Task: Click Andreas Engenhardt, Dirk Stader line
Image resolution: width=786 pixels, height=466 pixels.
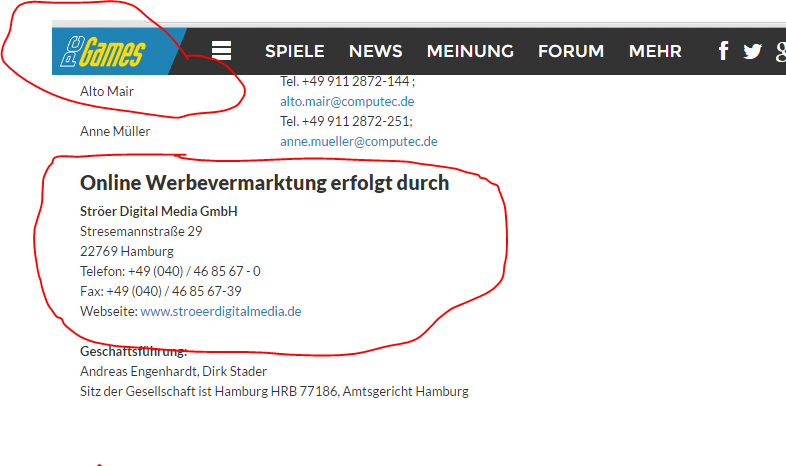Action: point(173,371)
